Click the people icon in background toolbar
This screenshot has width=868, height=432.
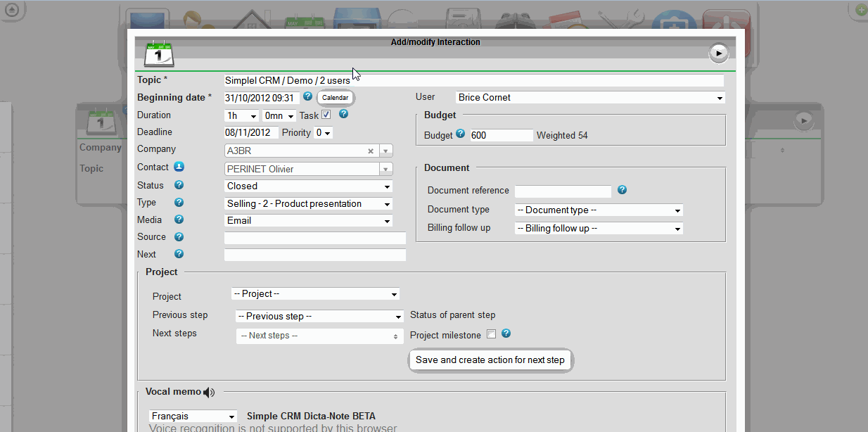198,21
